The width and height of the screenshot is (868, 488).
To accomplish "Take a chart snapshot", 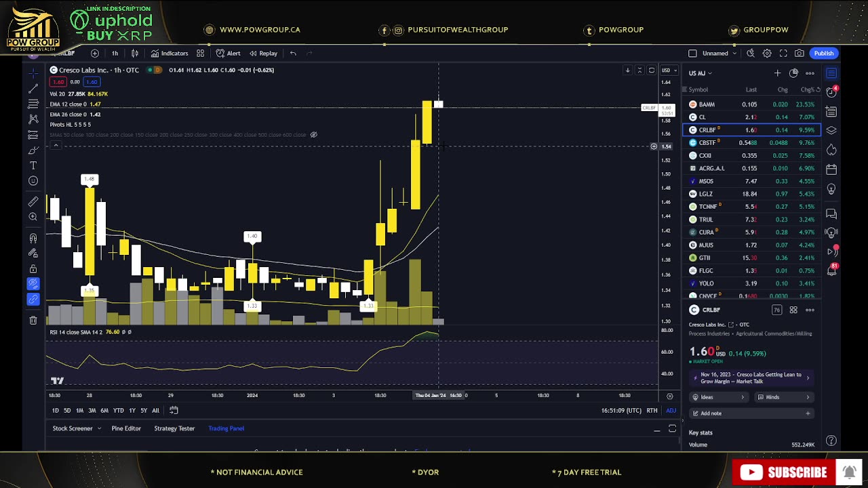I will [800, 53].
